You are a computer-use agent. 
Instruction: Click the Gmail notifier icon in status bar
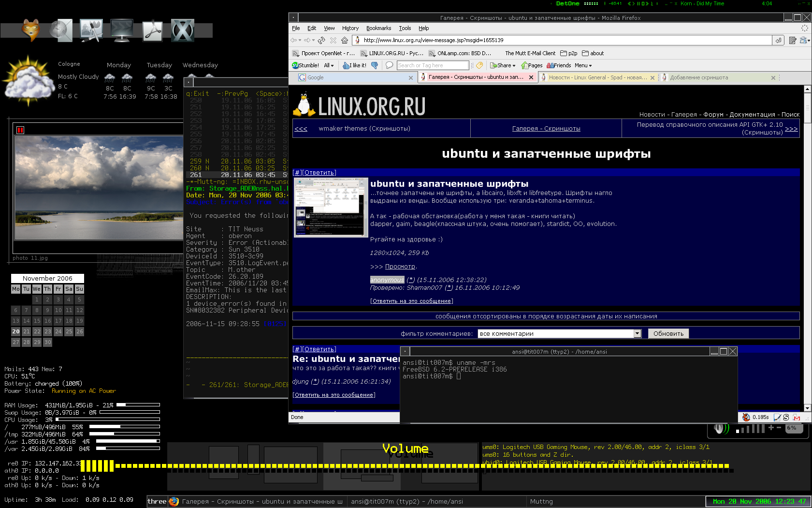tap(797, 417)
